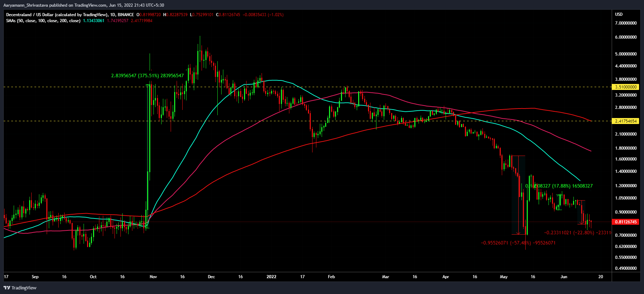Click the Sep label on time axis
This screenshot has width=644, height=294.
[x=35, y=277]
